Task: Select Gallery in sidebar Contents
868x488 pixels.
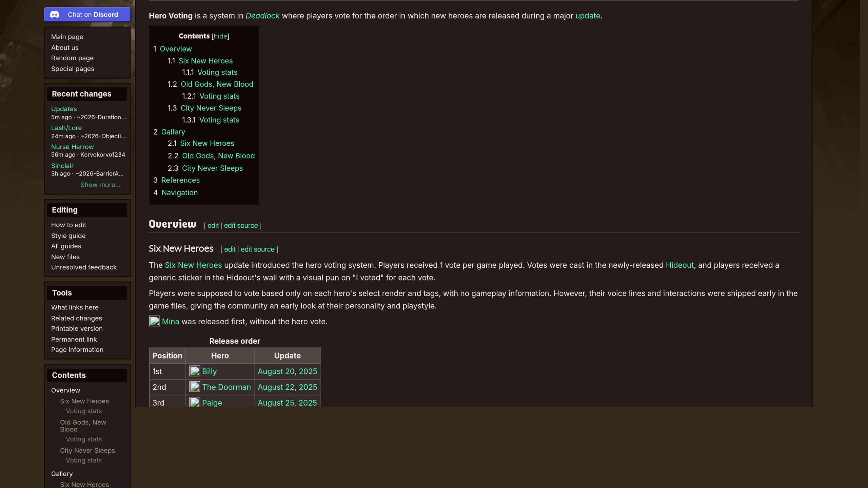Action: pyautogui.click(x=62, y=474)
